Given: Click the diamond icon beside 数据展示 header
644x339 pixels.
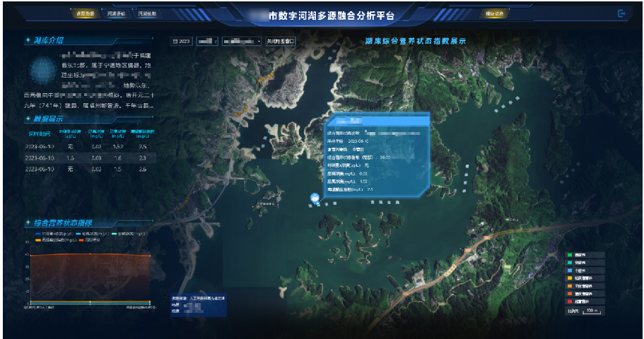Looking at the screenshot, I should pyautogui.click(x=28, y=119).
